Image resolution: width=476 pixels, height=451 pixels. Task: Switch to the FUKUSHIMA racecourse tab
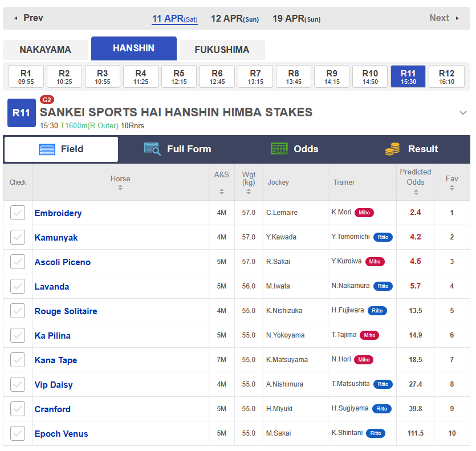pos(222,50)
